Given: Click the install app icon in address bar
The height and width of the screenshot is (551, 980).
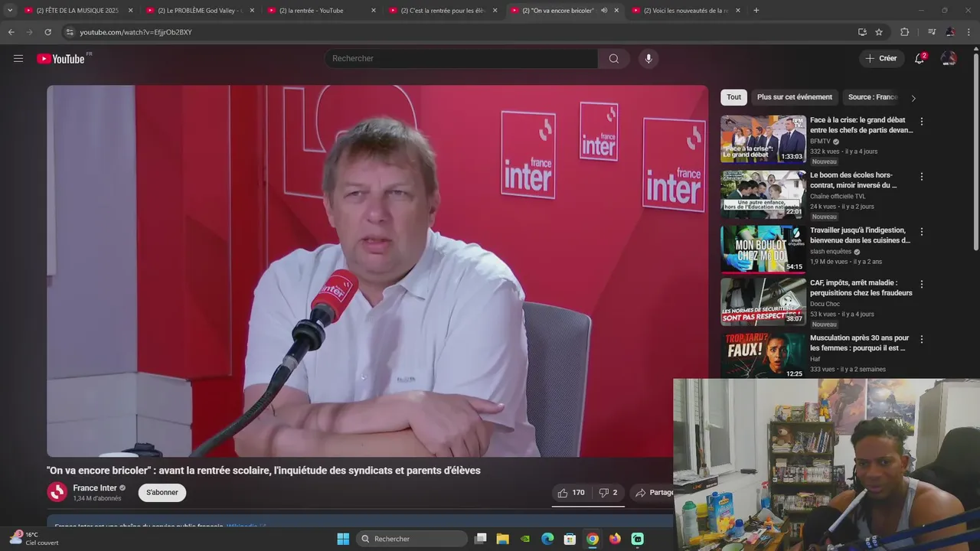Looking at the screenshot, I should point(862,32).
